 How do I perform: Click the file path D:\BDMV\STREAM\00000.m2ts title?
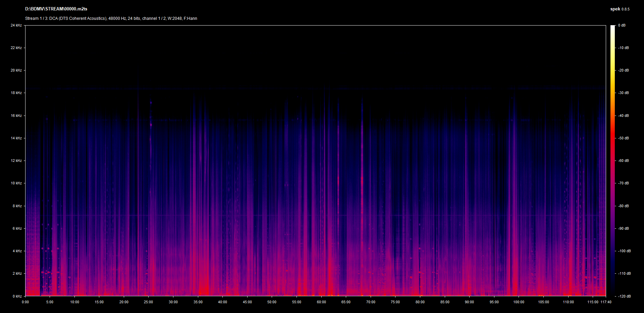(56, 9)
